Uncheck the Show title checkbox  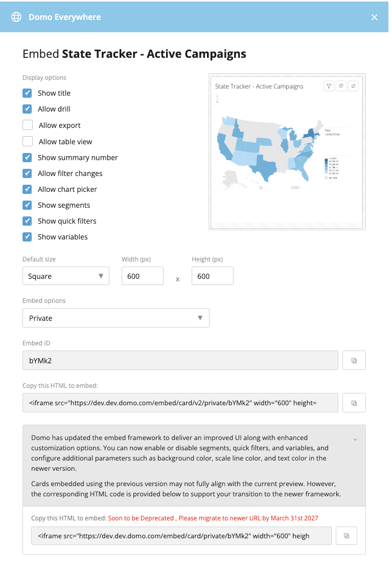pyautogui.click(x=27, y=93)
